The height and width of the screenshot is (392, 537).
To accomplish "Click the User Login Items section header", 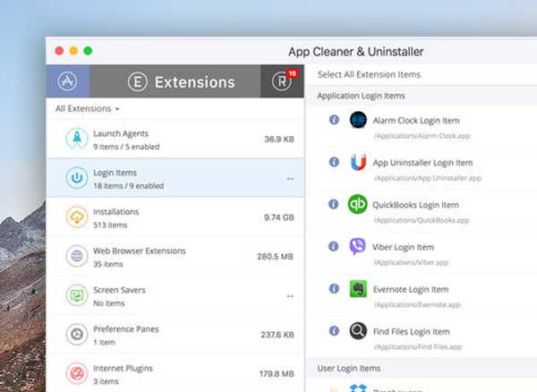I will coord(349,369).
